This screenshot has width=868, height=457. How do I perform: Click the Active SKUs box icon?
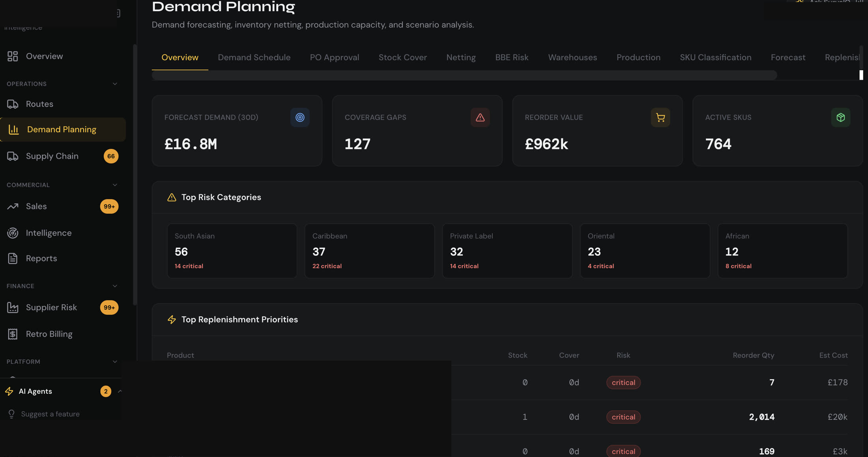[841, 118]
